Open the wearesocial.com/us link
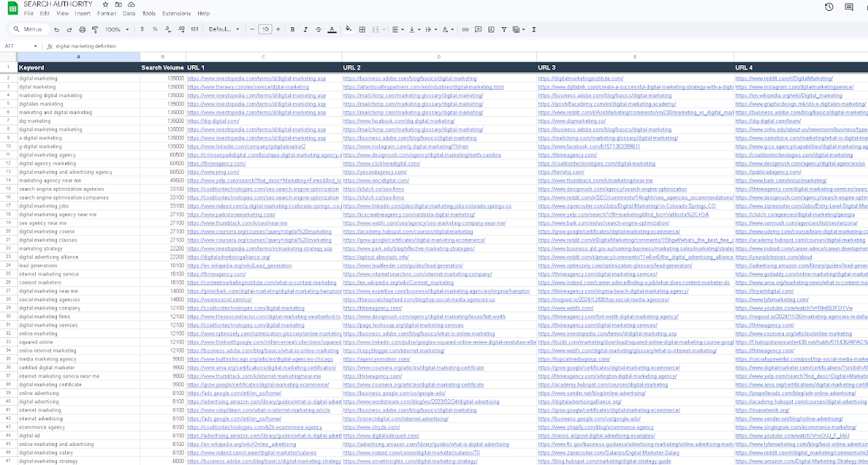The image size is (868, 465). pos(219,299)
